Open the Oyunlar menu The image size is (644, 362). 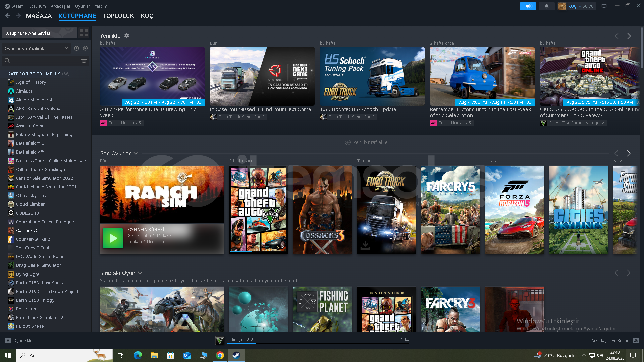[83, 6]
